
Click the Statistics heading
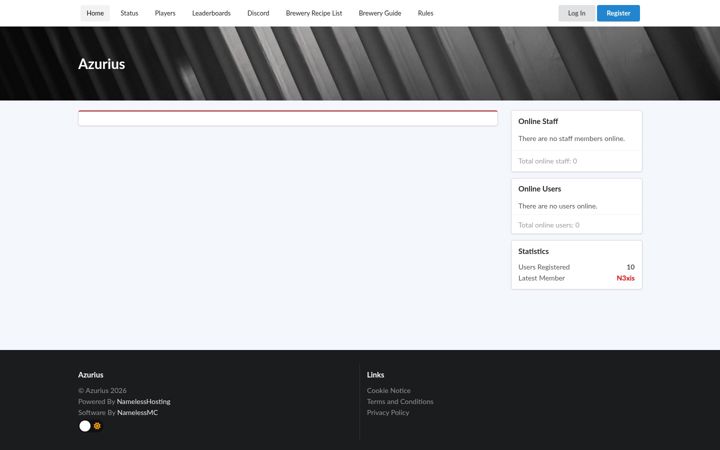[533, 252]
